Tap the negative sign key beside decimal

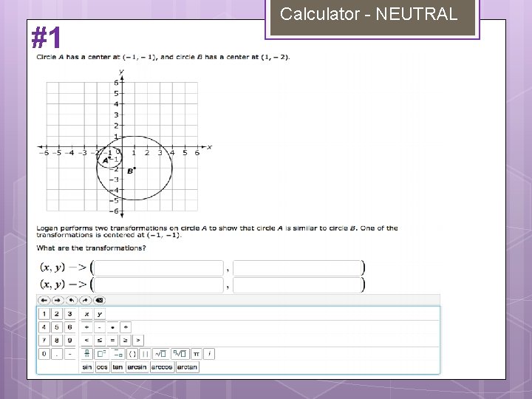click(x=69, y=354)
